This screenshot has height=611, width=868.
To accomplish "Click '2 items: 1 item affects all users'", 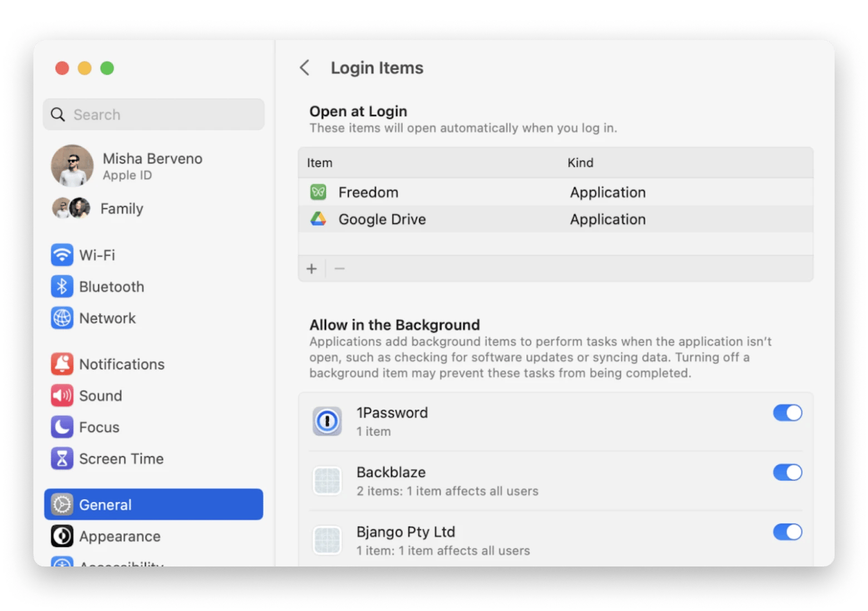I will tap(447, 491).
